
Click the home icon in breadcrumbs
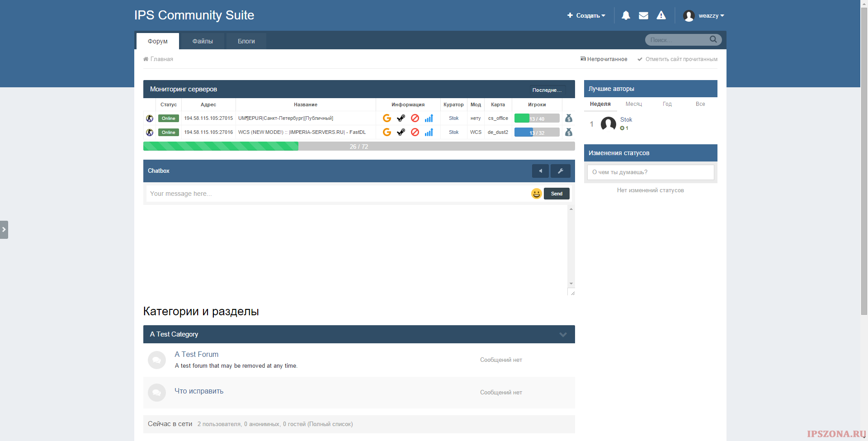click(x=146, y=59)
